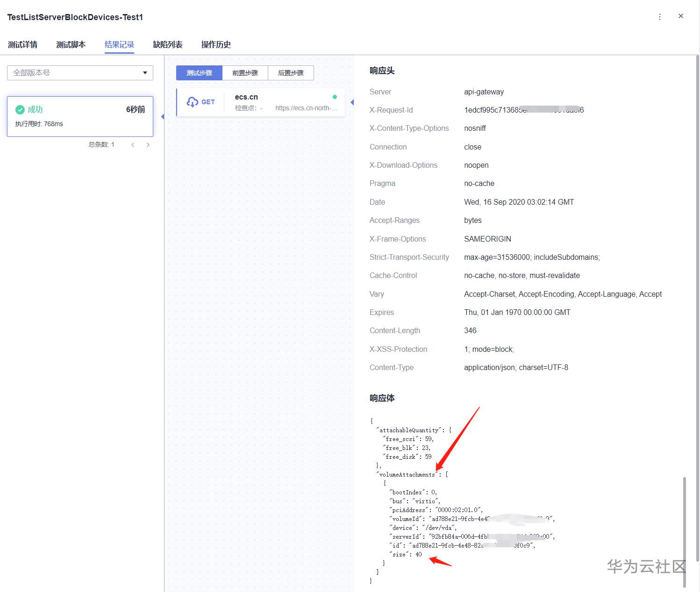The width and height of the screenshot is (700, 592).
Task: Click the Pragma no-cache value
Action: point(479,184)
